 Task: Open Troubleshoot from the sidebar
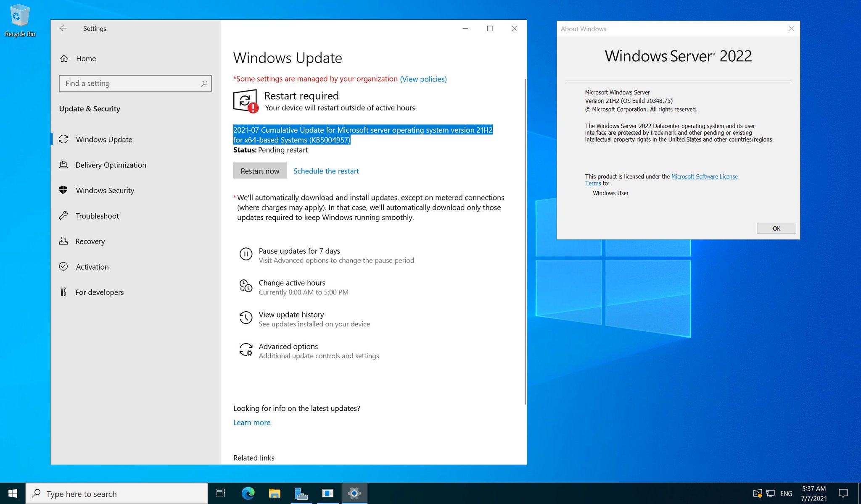tap(97, 216)
